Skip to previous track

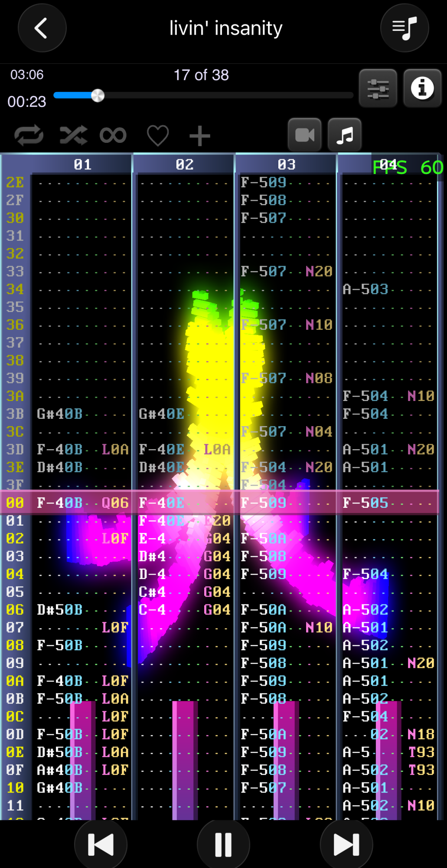(101, 845)
